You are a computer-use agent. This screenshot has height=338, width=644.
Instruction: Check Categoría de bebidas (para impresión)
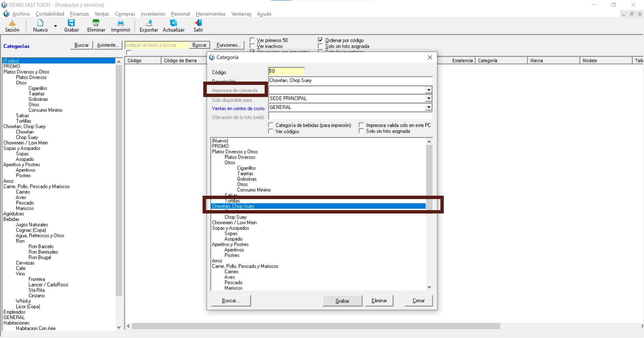[271, 125]
